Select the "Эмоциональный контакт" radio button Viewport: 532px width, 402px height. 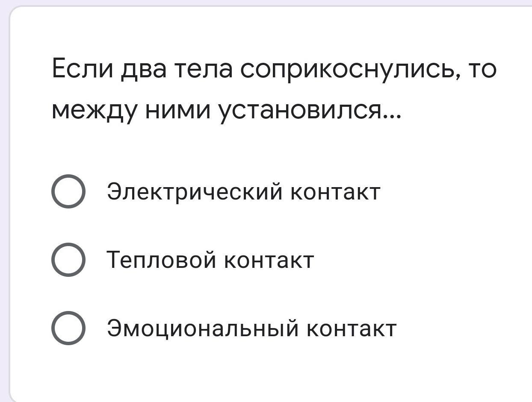pos(68,328)
